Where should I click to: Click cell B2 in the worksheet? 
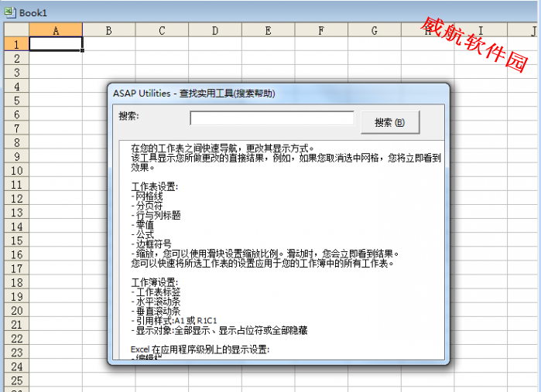108,58
